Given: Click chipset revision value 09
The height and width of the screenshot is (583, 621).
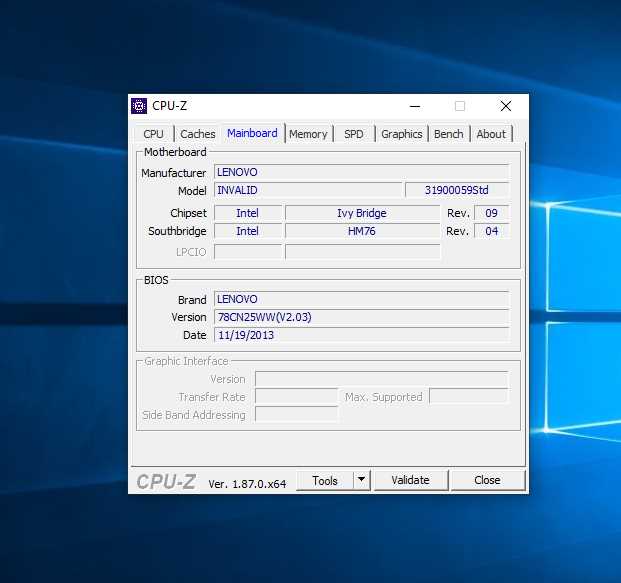Looking at the screenshot, I should 491,213.
